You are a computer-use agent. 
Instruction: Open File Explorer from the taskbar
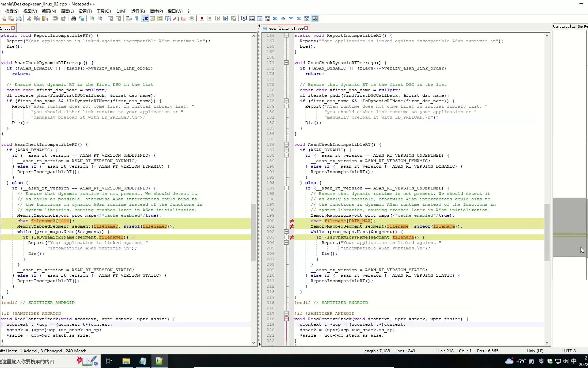(x=126, y=361)
